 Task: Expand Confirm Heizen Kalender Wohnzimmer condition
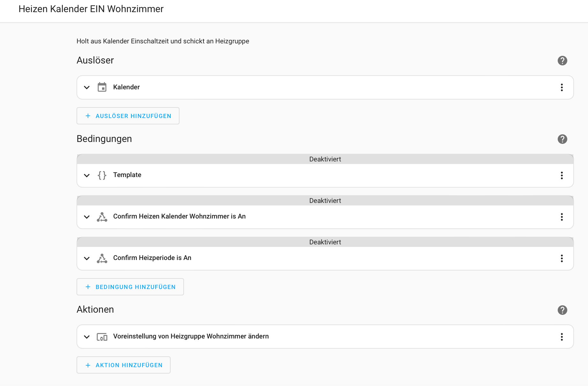(x=87, y=217)
